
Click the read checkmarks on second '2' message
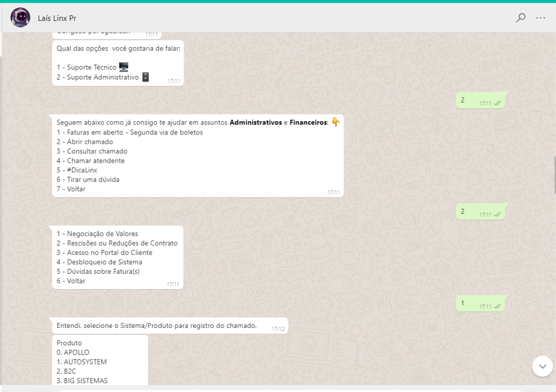[x=497, y=215]
